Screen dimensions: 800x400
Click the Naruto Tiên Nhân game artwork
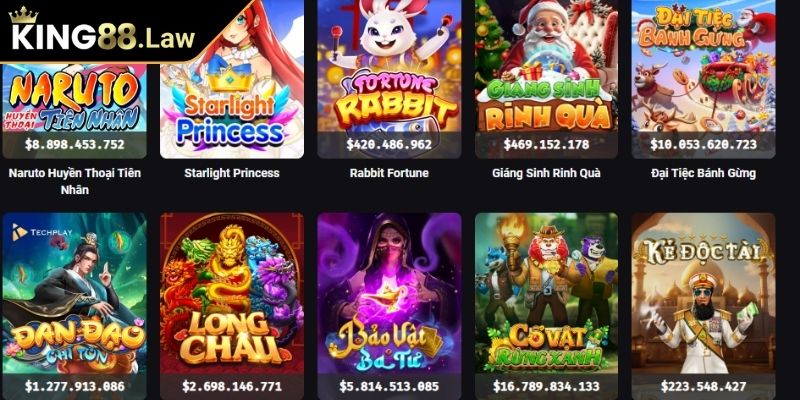point(74,97)
